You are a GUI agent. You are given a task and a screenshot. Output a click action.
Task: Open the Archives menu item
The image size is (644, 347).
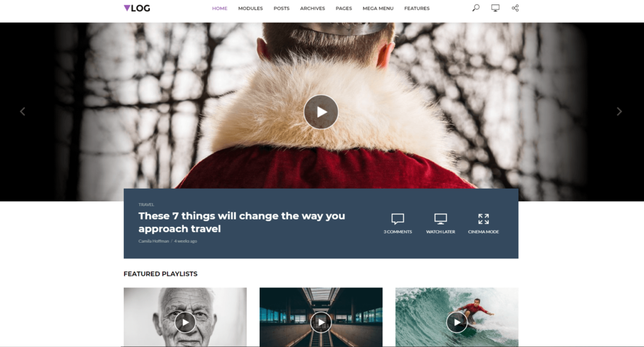tap(312, 8)
